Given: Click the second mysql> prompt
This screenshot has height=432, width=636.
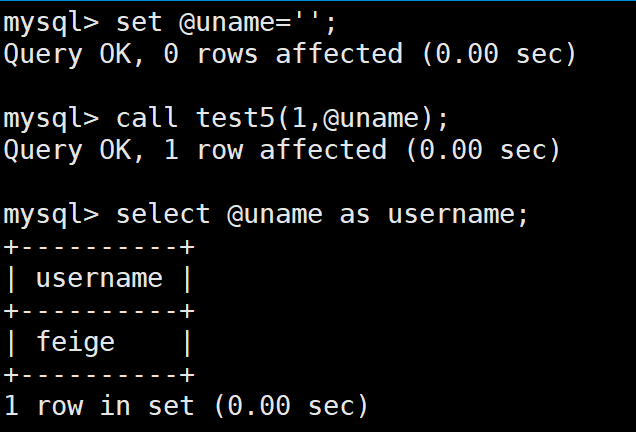Looking at the screenshot, I should tap(51, 120).
